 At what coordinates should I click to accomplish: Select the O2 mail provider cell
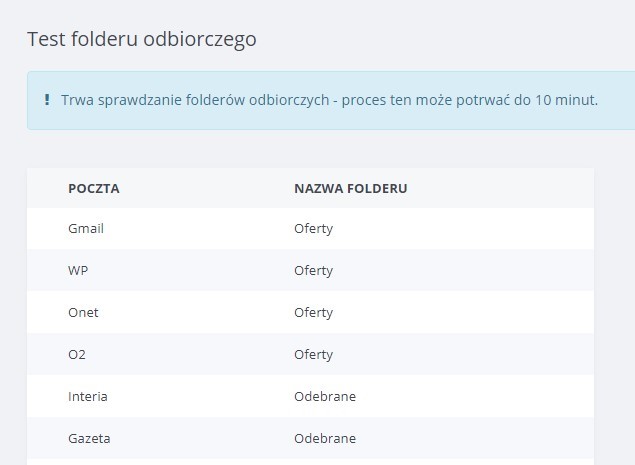point(77,354)
